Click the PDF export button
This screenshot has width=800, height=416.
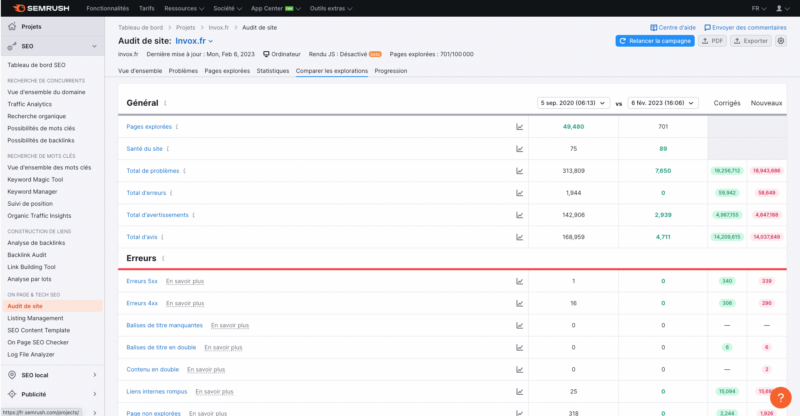[x=712, y=41]
